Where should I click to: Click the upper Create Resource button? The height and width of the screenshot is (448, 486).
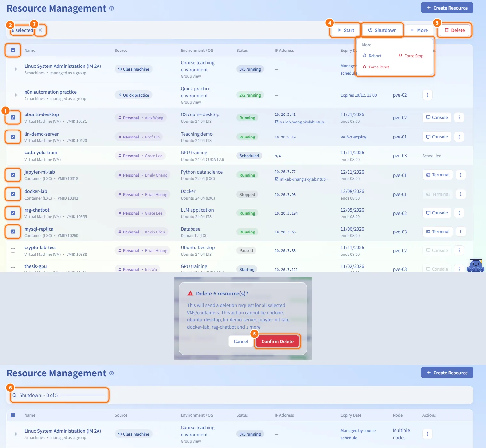coord(447,8)
